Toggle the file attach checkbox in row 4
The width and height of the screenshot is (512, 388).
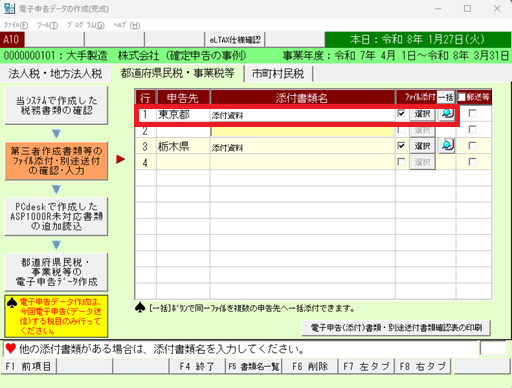[401, 162]
